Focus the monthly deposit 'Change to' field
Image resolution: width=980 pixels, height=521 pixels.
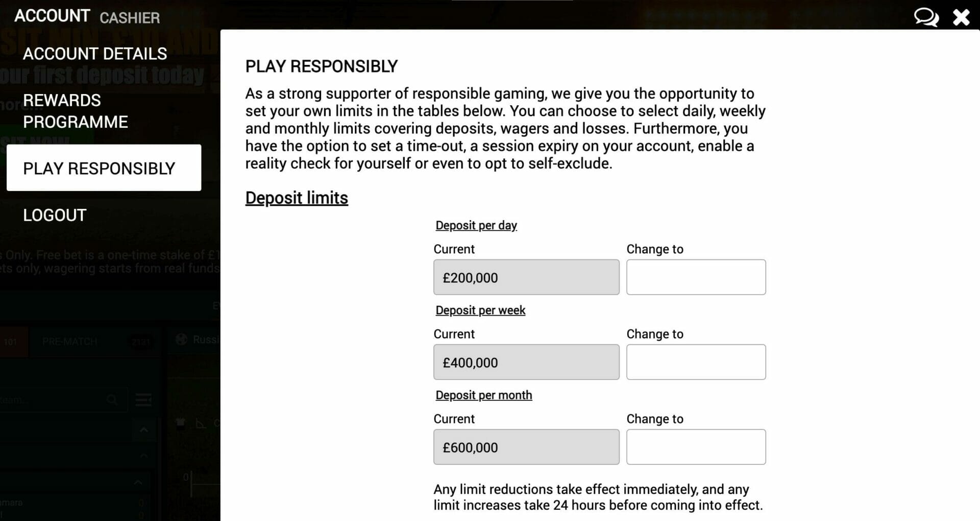pos(696,446)
